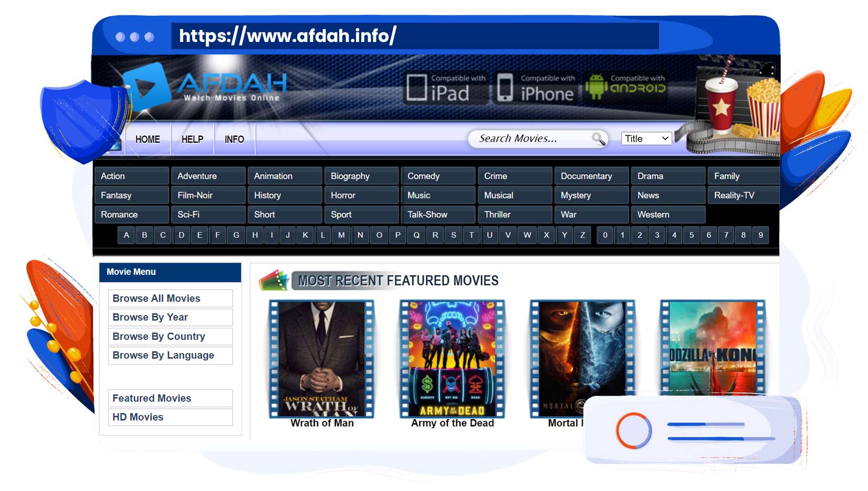Click the afdah.info URL address bar
The image size is (868, 491).
[x=415, y=36]
